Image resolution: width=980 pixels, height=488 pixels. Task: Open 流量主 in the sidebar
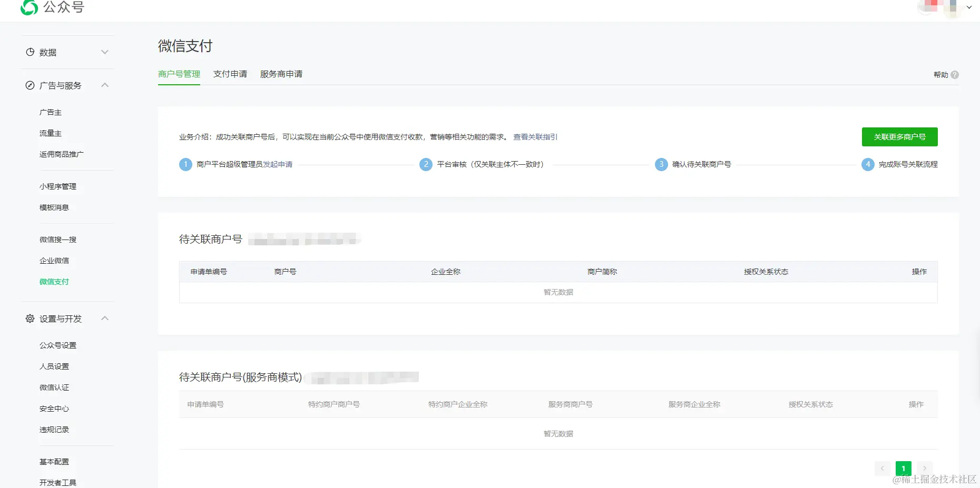tap(51, 133)
